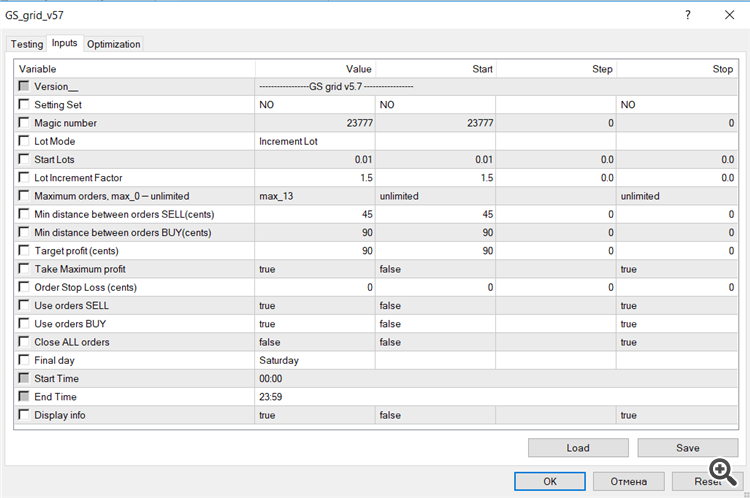750x498 pixels.
Task: Tick the Setting Set checkbox
Action: point(23,104)
